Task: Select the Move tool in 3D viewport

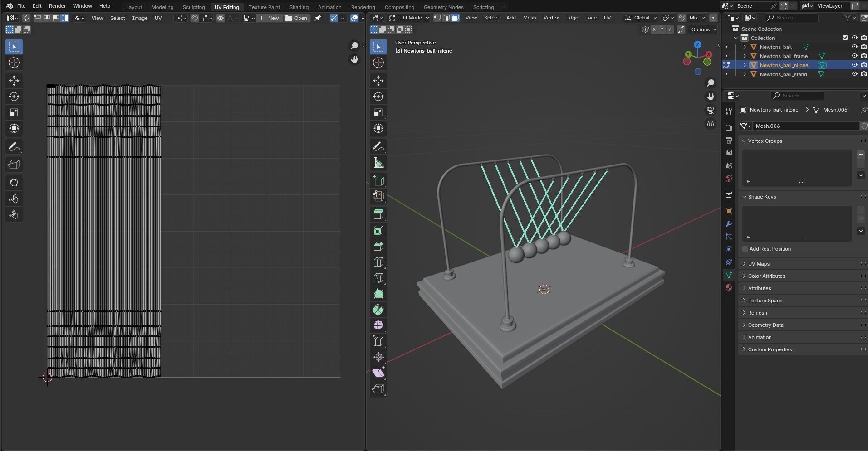Action: click(378, 81)
